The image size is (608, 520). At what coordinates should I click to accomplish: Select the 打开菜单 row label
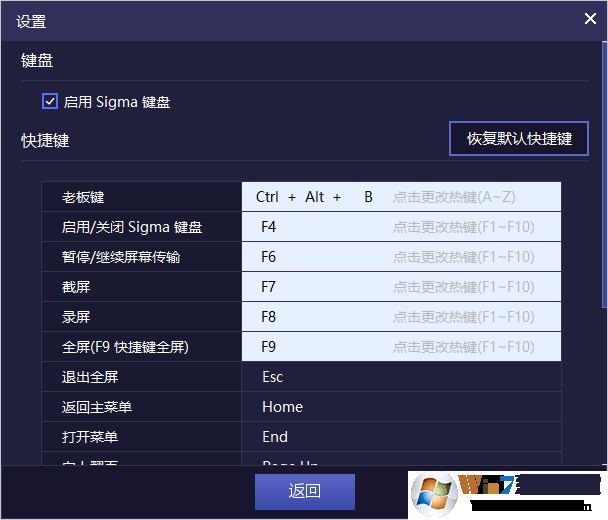coord(90,437)
